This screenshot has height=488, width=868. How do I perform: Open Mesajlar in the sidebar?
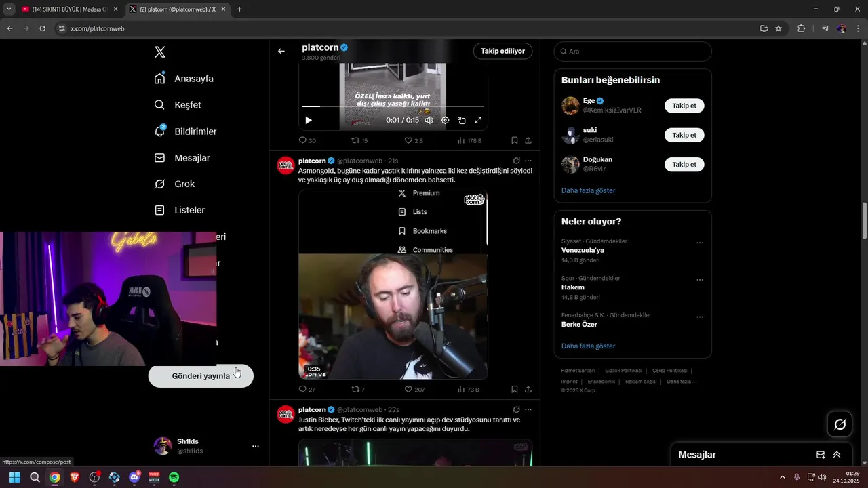click(182, 158)
